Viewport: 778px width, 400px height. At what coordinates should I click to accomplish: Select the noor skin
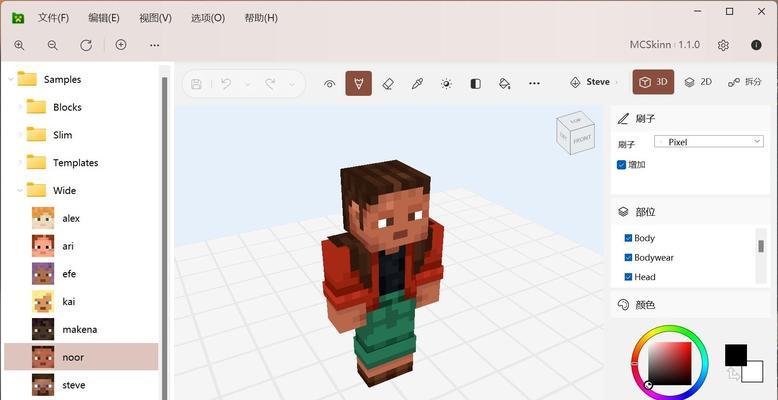[81, 357]
